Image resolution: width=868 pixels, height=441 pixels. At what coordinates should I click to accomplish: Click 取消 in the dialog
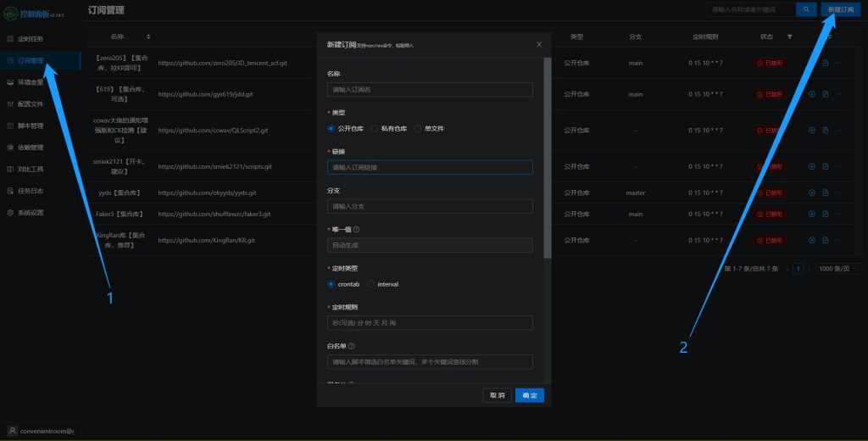click(497, 395)
